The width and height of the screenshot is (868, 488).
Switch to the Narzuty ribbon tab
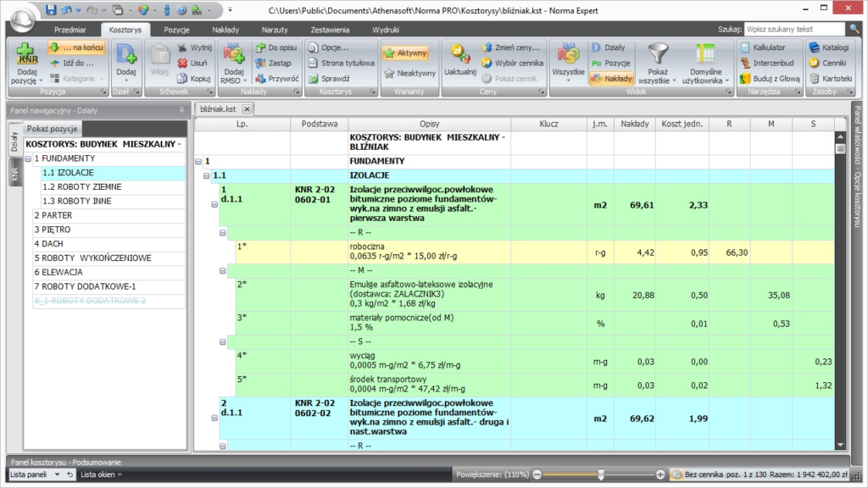pyautogui.click(x=275, y=30)
